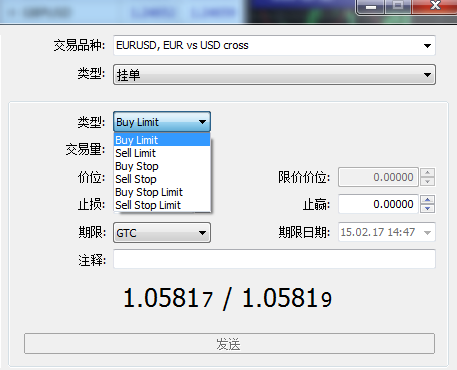Click the 注释 comment text field
Viewport: 457px width, 370px height.
click(274, 259)
